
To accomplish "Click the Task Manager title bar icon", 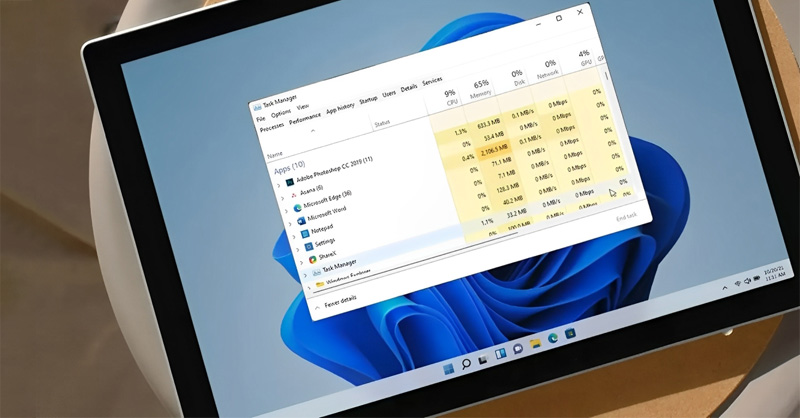I will (x=257, y=107).
